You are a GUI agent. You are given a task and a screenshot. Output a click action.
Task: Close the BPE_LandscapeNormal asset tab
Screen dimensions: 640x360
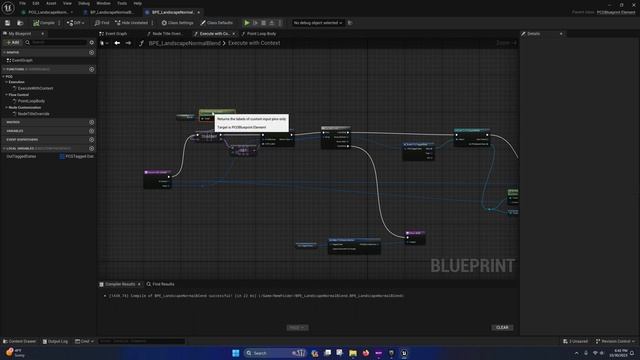click(x=199, y=12)
